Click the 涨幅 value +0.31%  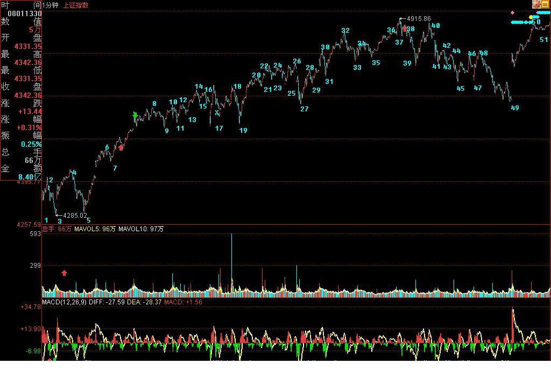click(30, 127)
